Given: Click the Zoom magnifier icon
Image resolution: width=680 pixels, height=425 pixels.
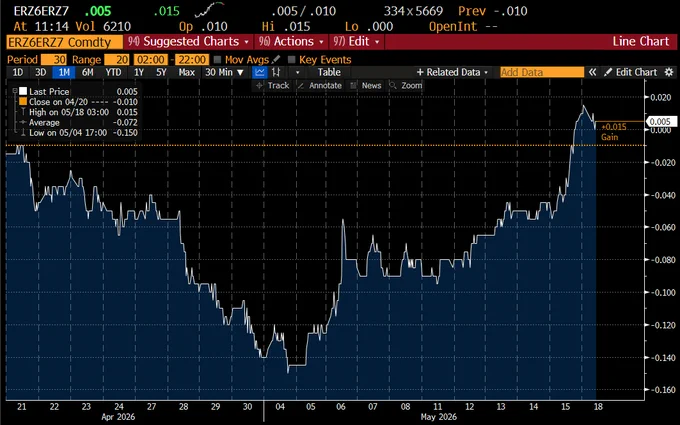Looking at the screenshot, I should pyautogui.click(x=393, y=85).
